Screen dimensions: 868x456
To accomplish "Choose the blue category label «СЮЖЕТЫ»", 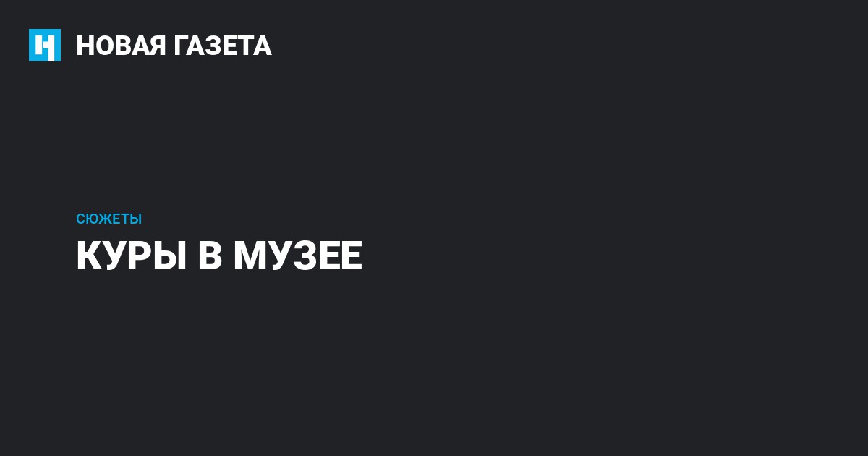I will coord(109,219).
